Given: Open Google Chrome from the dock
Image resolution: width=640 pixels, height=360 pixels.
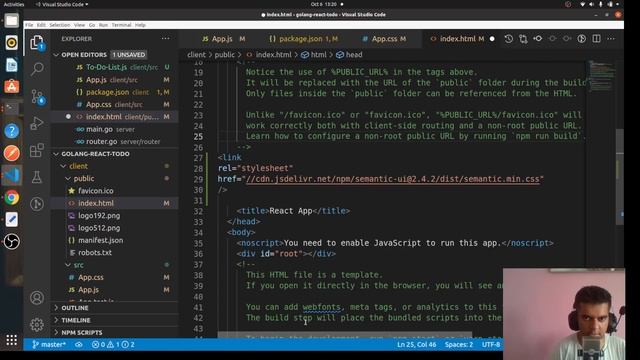Looking at the screenshot, I should pos(11,198).
